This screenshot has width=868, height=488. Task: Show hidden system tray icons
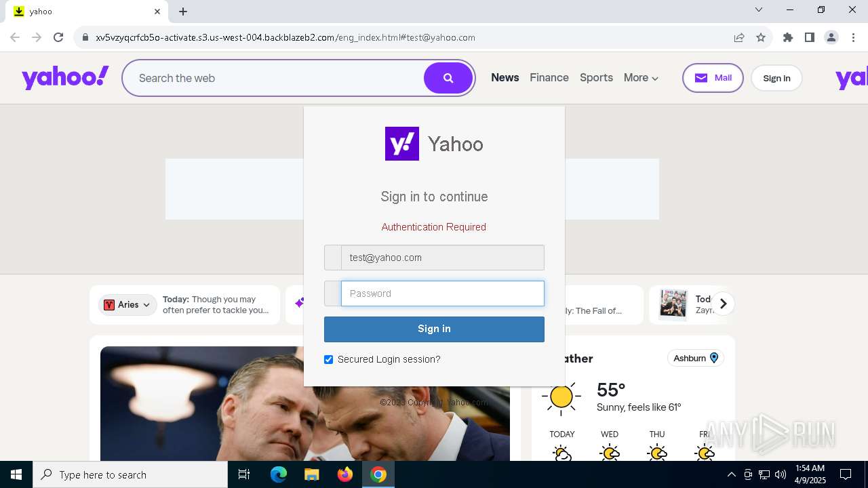(731, 474)
